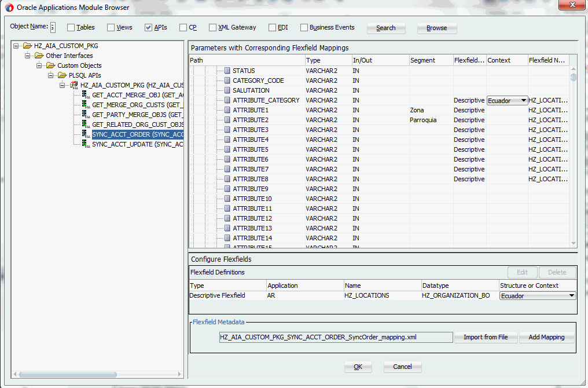This screenshot has width=588, height=388.
Task: Click the SQL package icon for HZ_AIA_CUSTOM_PKG
Action: [74, 85]
